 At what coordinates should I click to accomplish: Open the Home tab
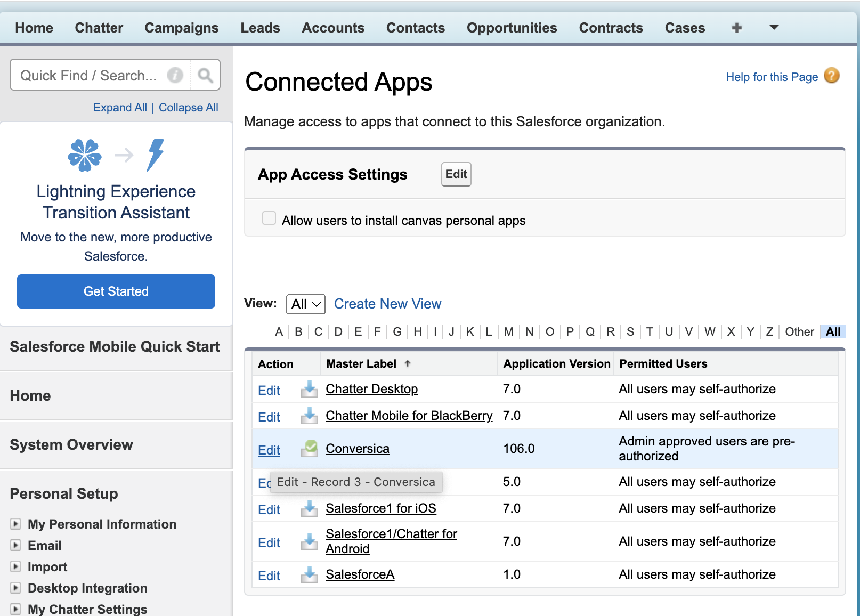(x=34, y=28)
